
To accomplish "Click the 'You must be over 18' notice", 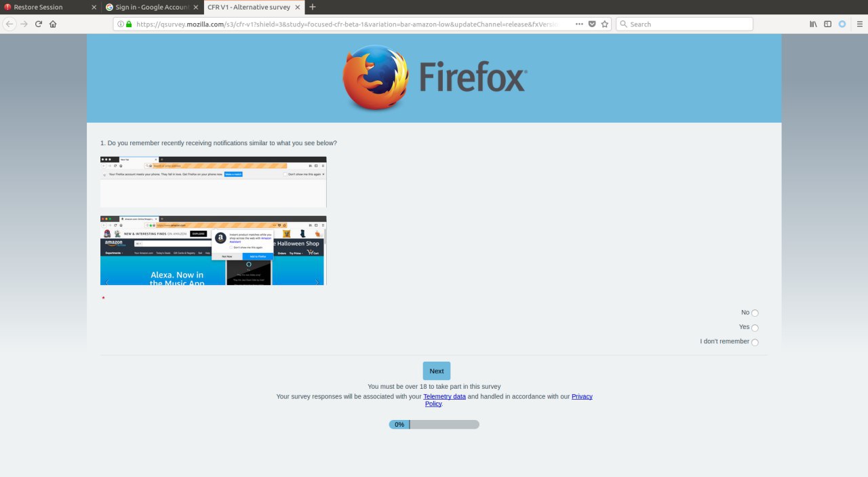I will 434,386.
